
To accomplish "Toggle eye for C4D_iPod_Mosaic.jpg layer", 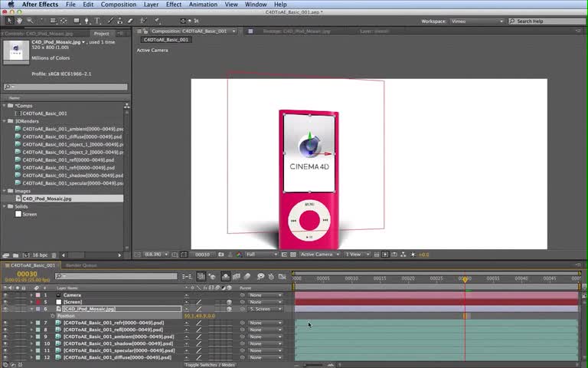I will click(5, 309).
